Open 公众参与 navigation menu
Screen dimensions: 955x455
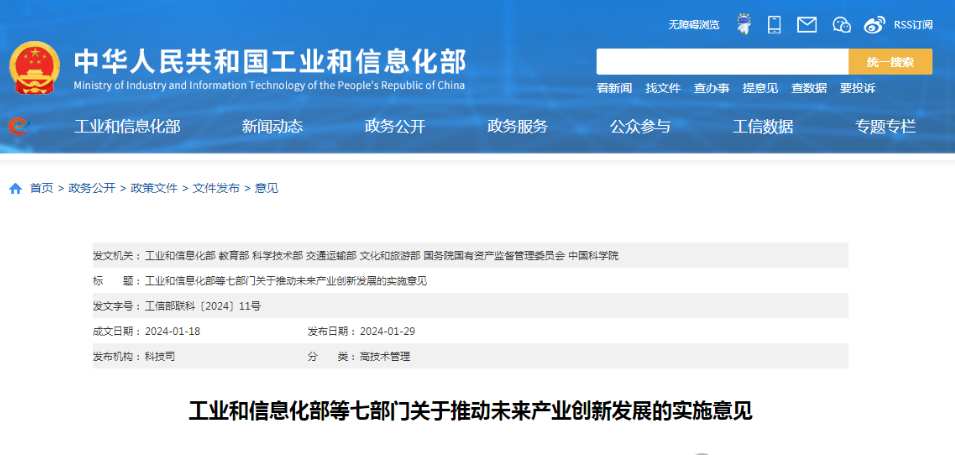click(640, 127)
